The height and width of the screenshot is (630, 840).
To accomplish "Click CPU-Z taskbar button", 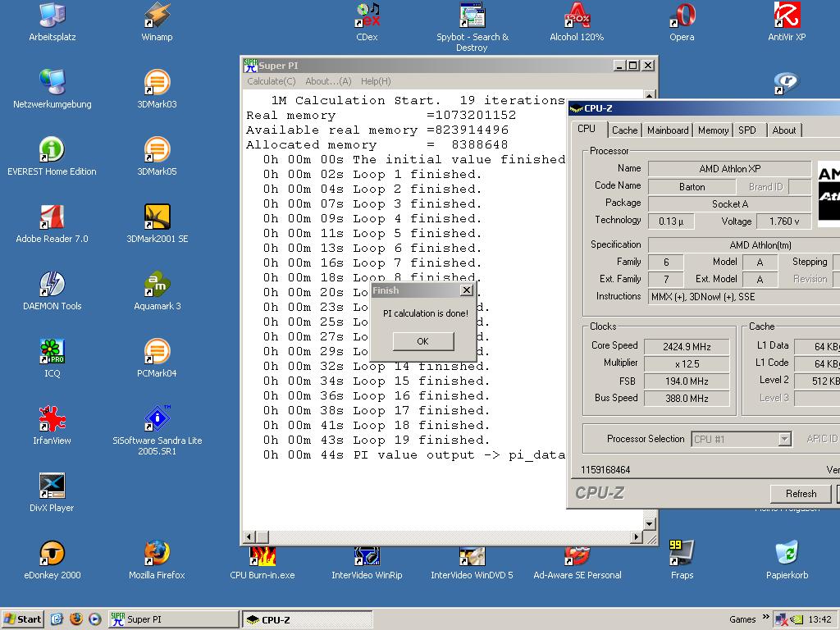I will 307,619.
